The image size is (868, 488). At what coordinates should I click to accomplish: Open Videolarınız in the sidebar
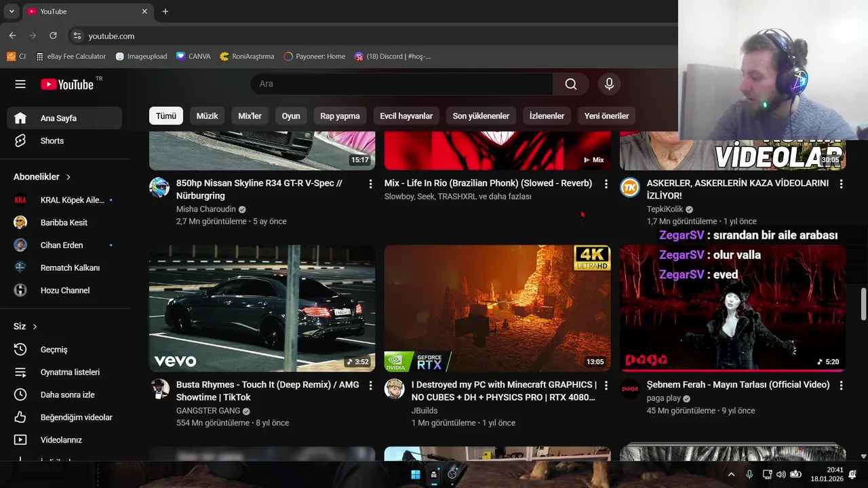[64, 440]
